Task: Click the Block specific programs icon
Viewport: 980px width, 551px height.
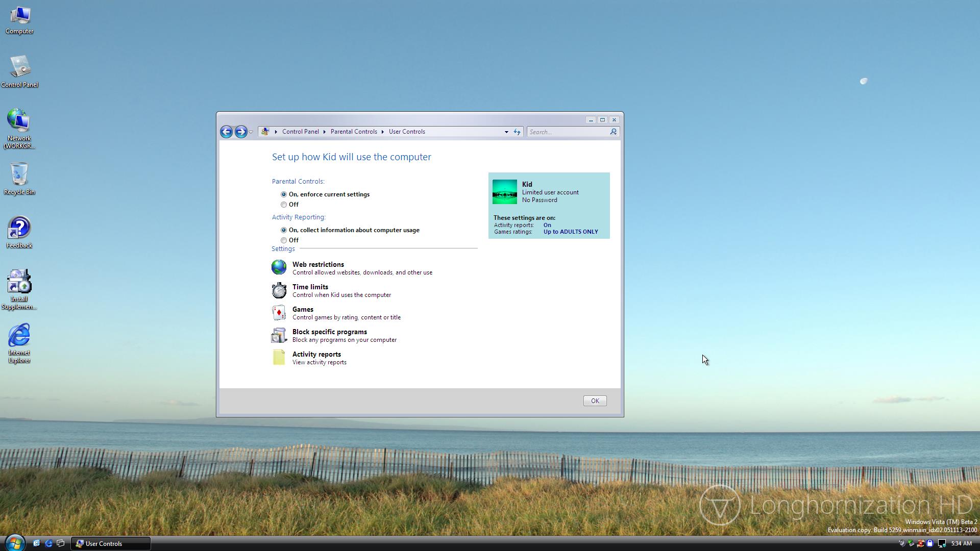Action: (x=279, y=335)
